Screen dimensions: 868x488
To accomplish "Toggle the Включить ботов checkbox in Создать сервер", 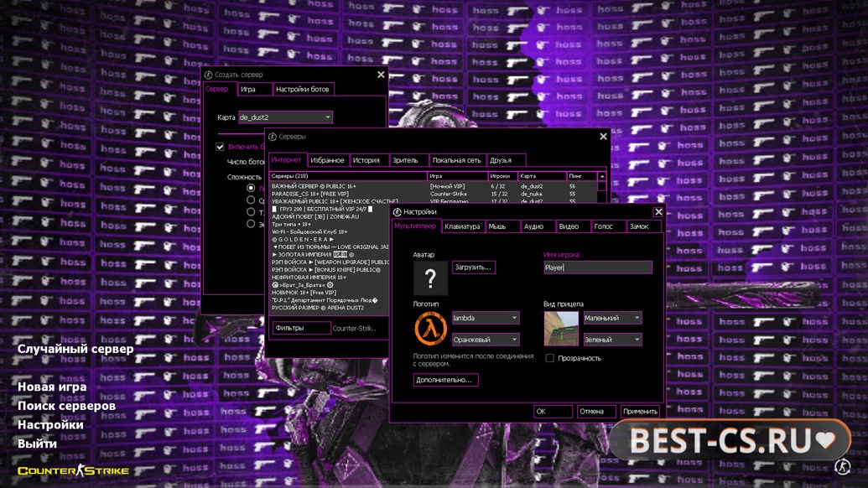I will [220, 147].
